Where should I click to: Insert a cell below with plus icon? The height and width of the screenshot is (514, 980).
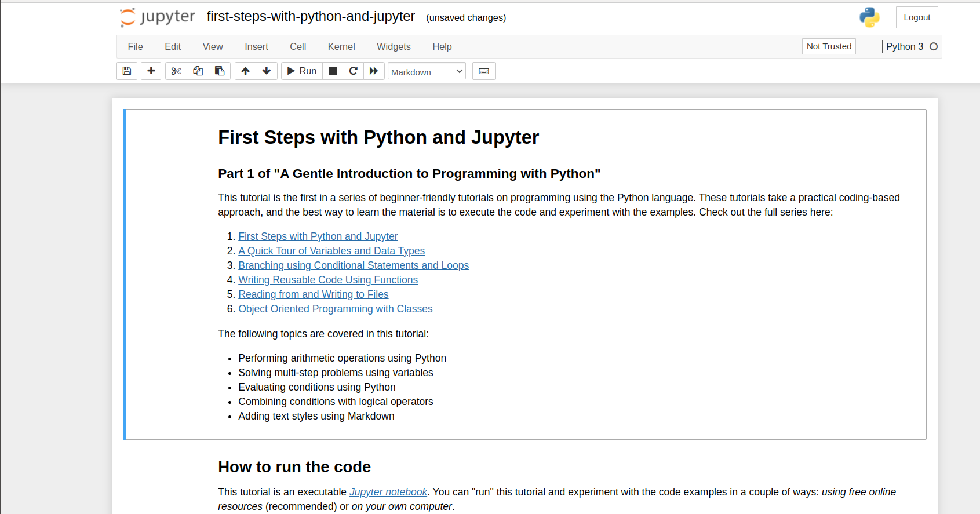(151, 71)
